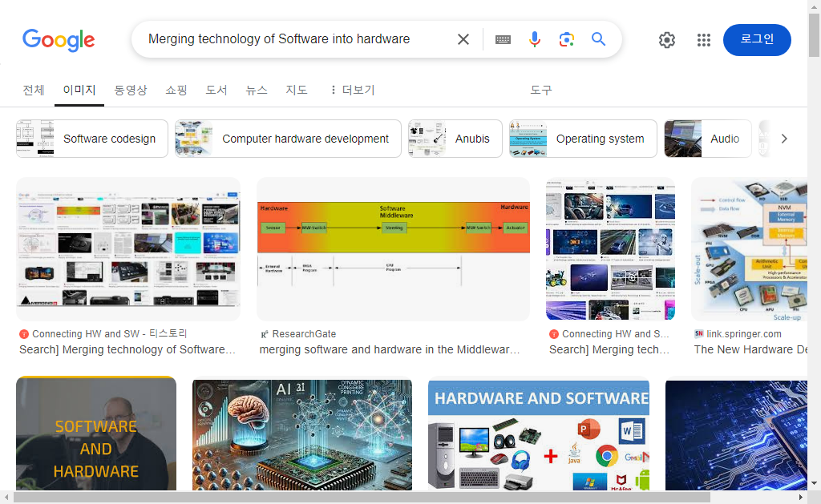The width and height of the screenshot is (821, 504).
Task: Click the blue 로그인 sign-in button
Action: (757, 40)
